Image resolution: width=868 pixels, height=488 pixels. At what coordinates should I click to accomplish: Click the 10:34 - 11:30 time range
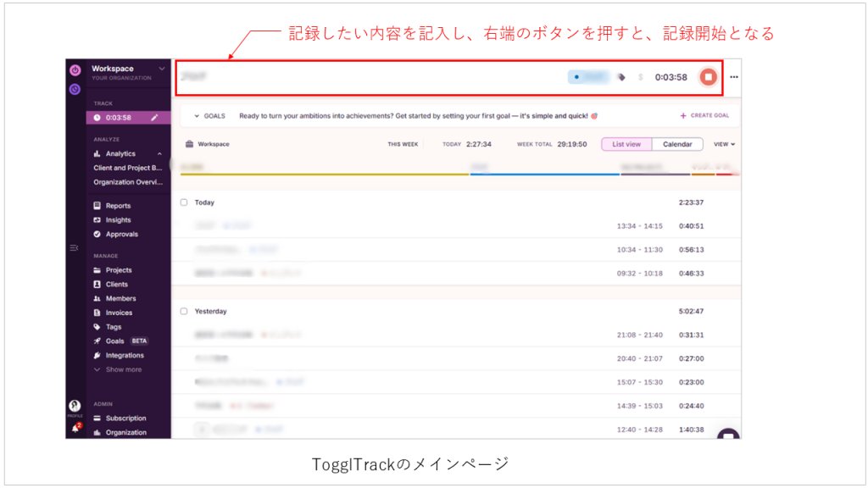639,250
